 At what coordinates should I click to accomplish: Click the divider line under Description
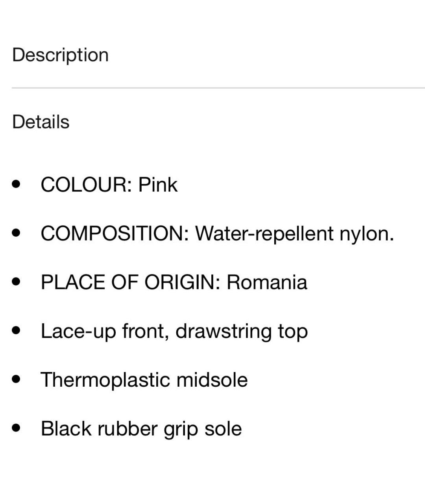[x=218, y=88]
